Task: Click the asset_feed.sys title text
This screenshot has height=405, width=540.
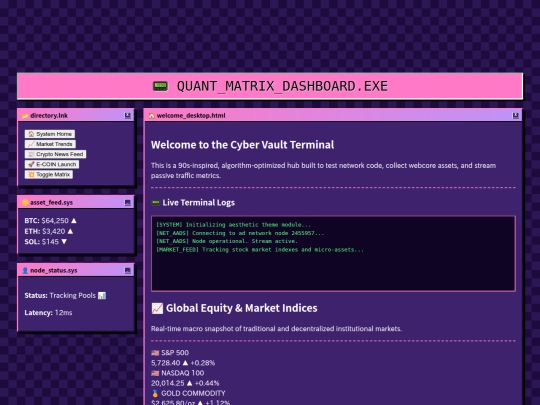Action: 51,202
